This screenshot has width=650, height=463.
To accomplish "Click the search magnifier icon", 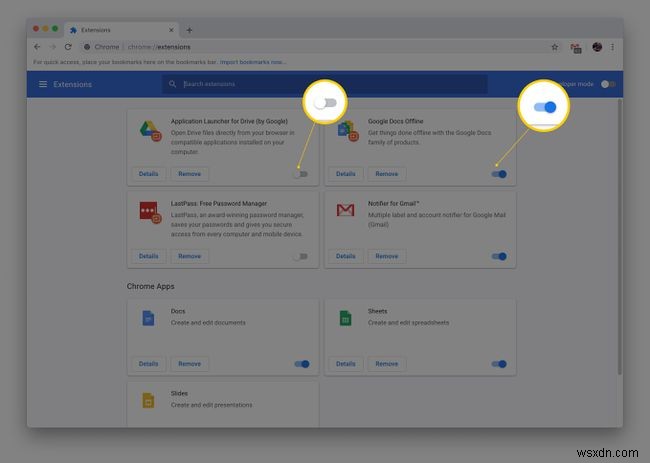I will [x=172, y=84].
